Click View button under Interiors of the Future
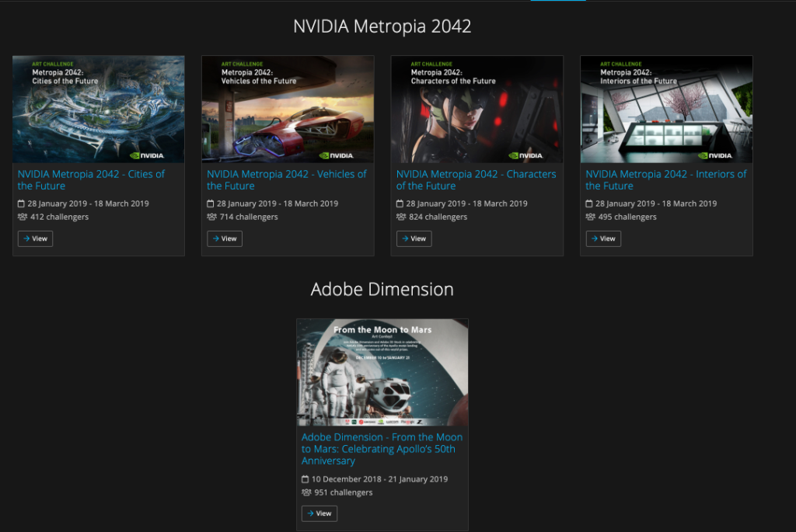796x532 pixels. 603,239
